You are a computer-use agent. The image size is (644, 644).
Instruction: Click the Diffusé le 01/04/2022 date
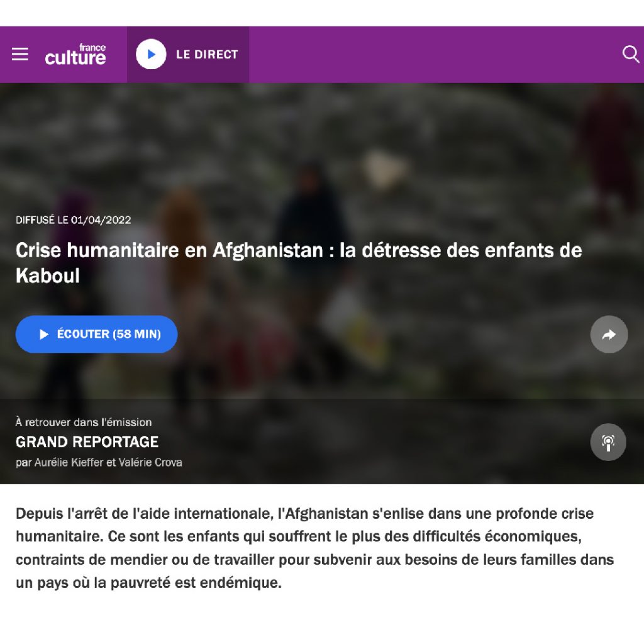(x=73, y=220)
